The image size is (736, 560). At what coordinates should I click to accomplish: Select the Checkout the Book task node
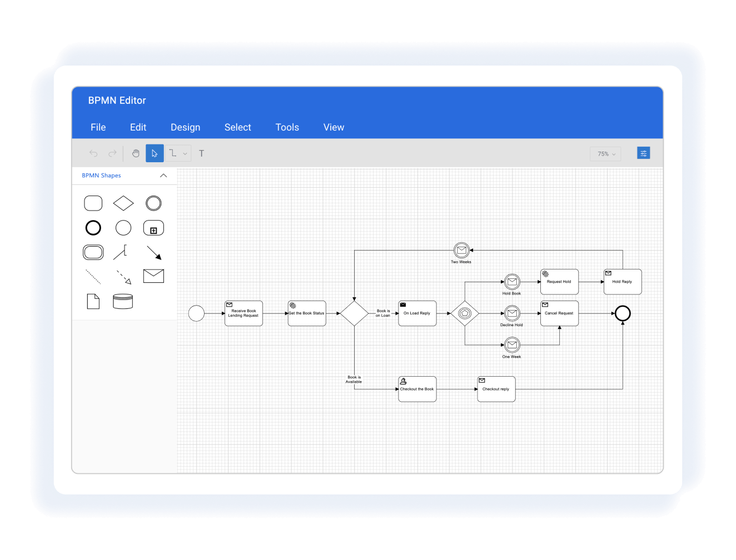click(417, 389)
